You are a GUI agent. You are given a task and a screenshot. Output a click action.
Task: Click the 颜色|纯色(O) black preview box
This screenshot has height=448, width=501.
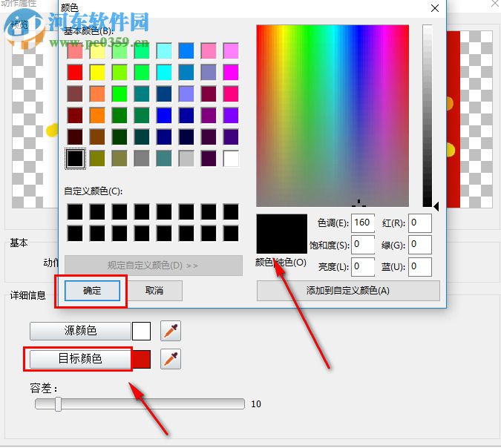pyautogui.click(x=282, y=234)
